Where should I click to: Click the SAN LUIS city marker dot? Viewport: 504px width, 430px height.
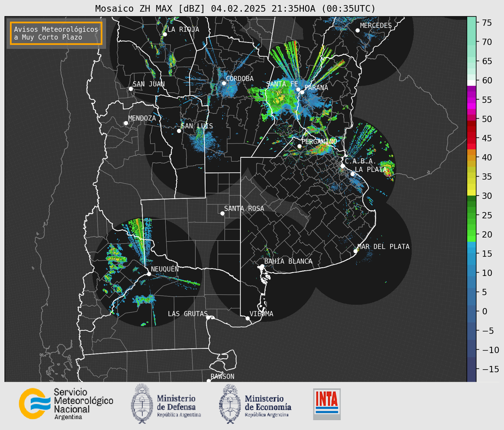179,131
